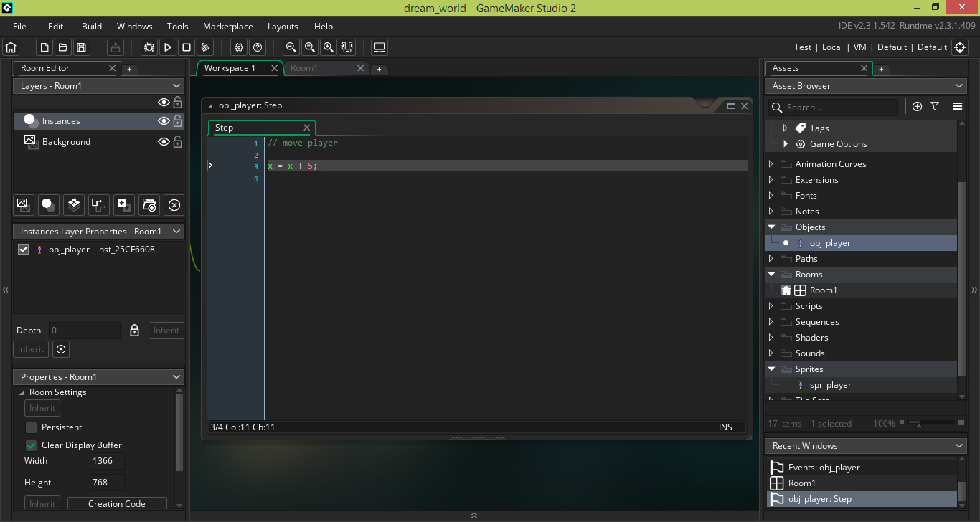Viewport: 980px width, 522px height.
Task: Collapse the Sprites folder
Action: point(771,369)
